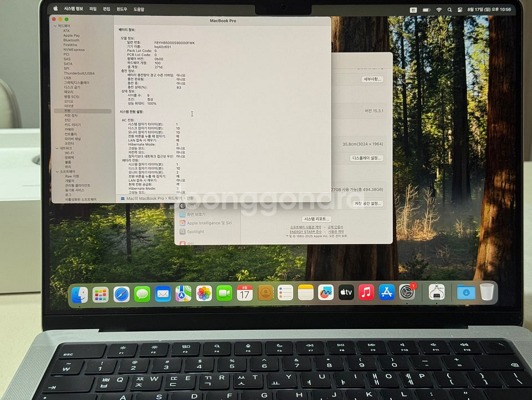532x400 pixels.
Task: Launch Safari from the Dock
Action: click(x=121, y=295)
